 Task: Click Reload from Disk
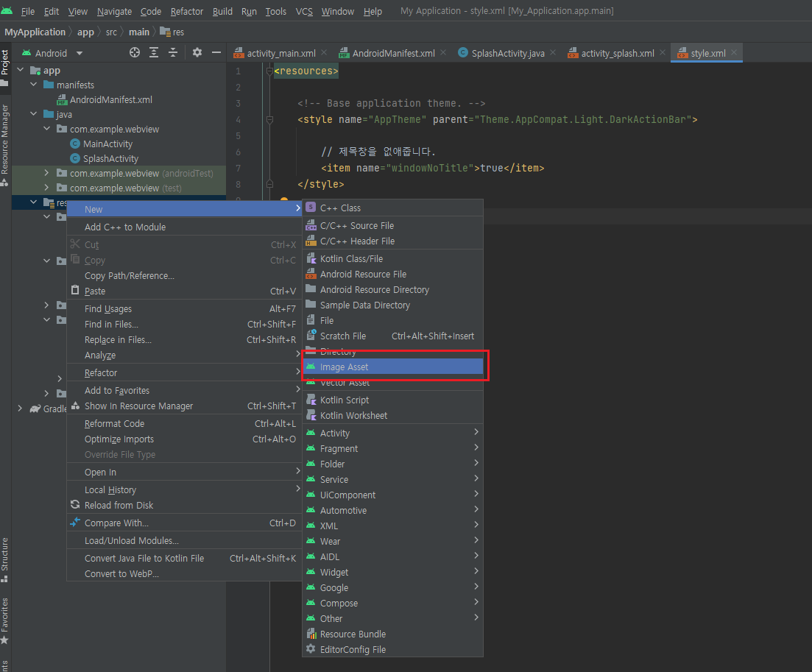[184, 506]
